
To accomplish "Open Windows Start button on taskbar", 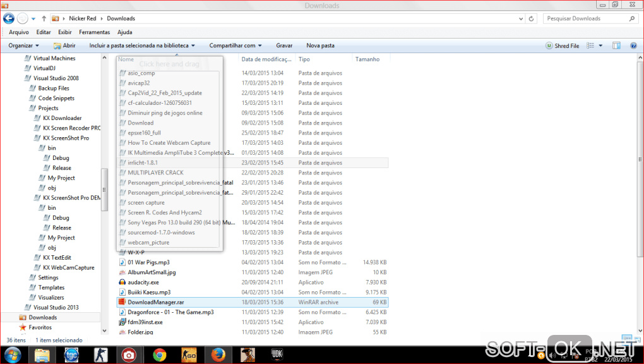I will pos(12,355).
